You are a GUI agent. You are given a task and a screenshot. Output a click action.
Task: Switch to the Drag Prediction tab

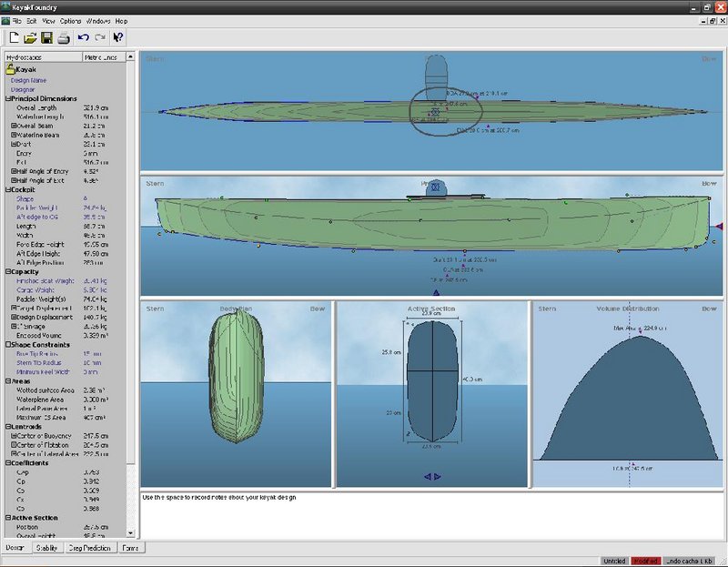click(89, 548)
